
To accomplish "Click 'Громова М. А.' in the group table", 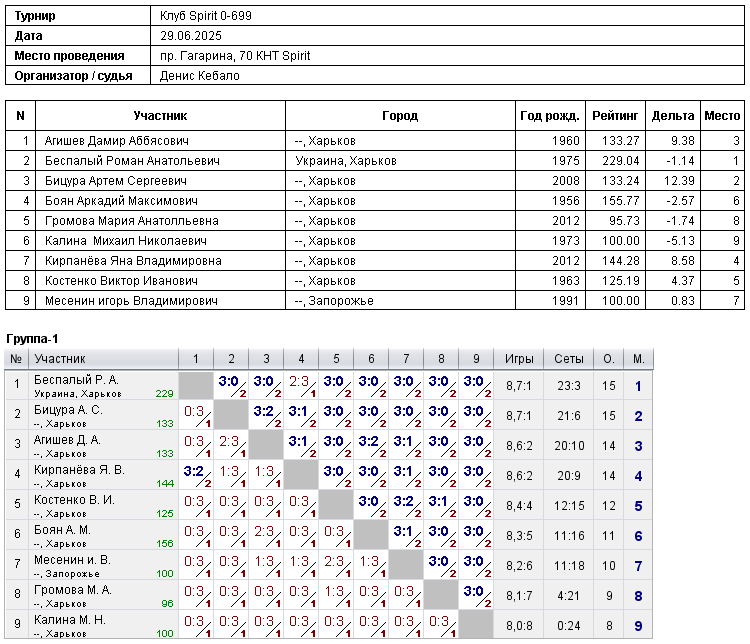I will pyautogui.click(x=73, y=590).
